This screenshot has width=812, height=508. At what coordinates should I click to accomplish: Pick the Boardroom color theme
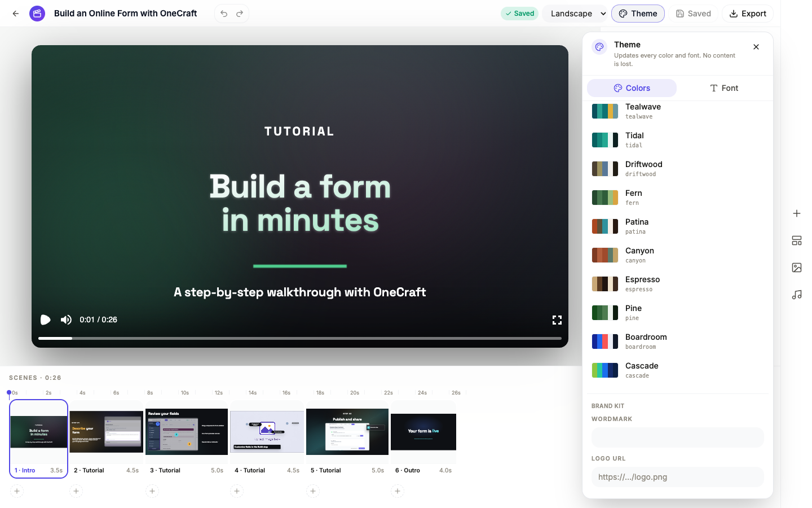click(678, 341)
